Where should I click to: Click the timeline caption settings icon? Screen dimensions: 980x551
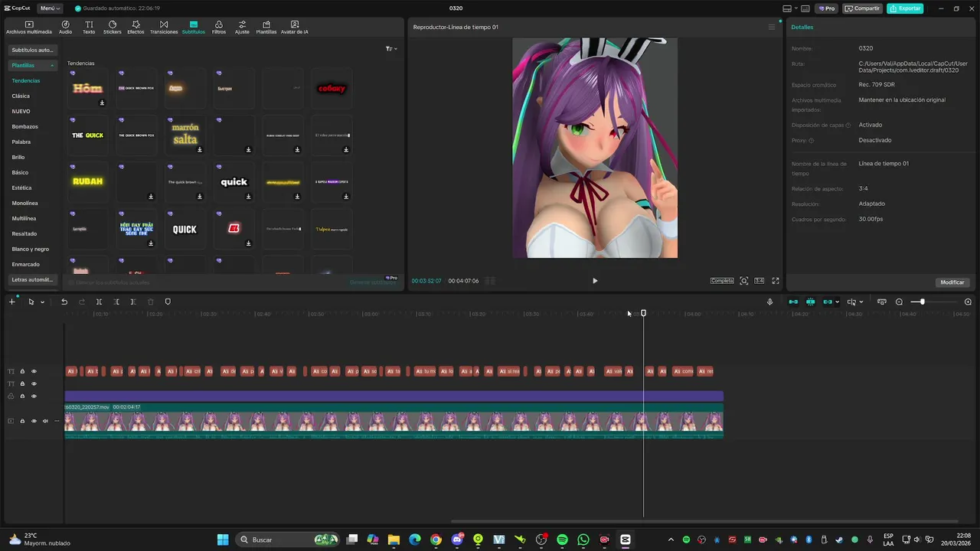tap(881, 302)
